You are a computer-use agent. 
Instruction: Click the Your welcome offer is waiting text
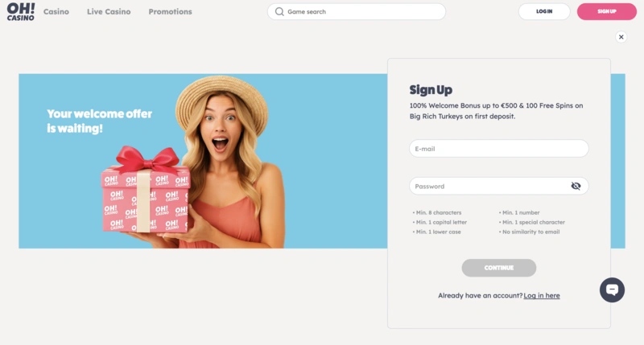click(x=99, y=121)
